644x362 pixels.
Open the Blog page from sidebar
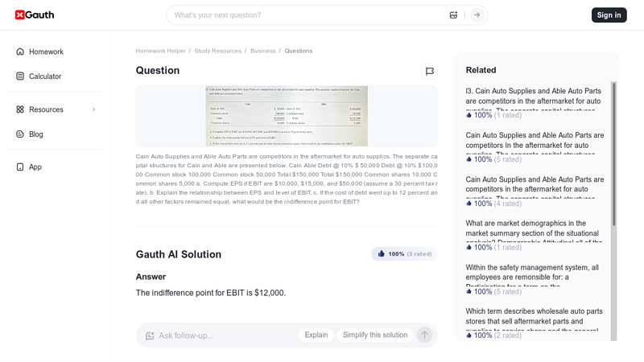36,134
